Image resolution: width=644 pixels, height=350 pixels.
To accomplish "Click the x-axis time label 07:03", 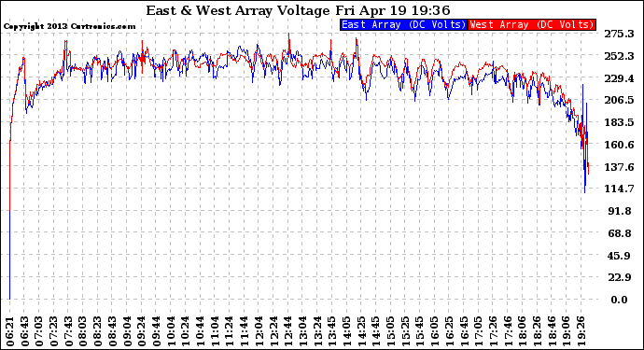I will click(39, 331).
